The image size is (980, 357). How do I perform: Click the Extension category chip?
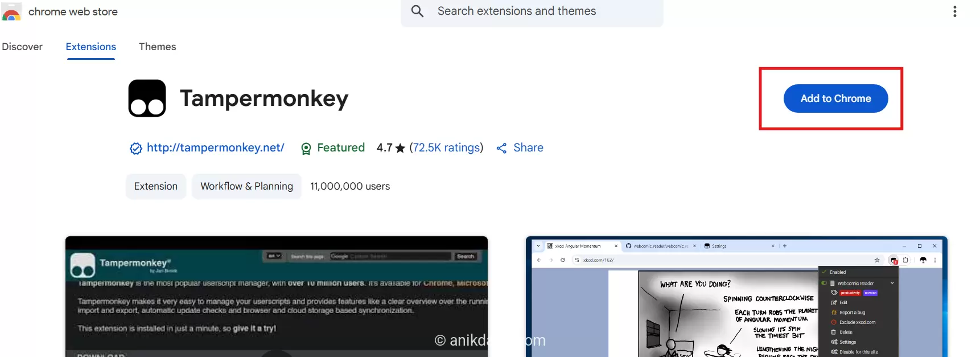(156, 186)
